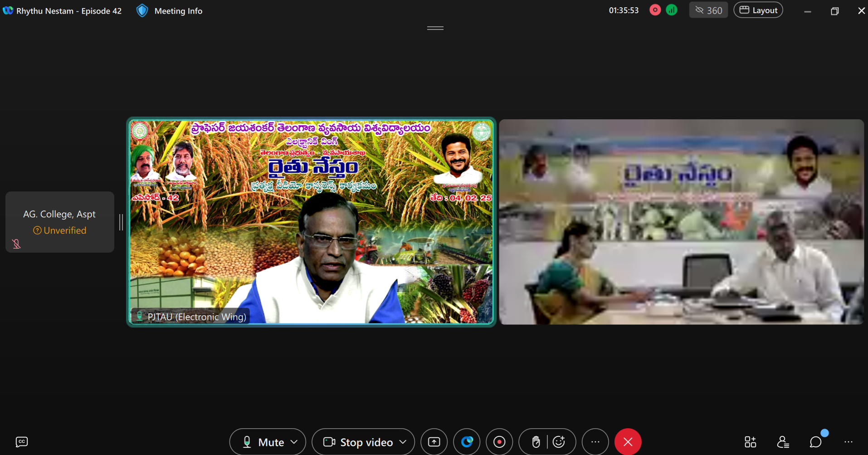Restore down the meeting window
This screenshot has height=455, width=868.
(x=834, y=11)
